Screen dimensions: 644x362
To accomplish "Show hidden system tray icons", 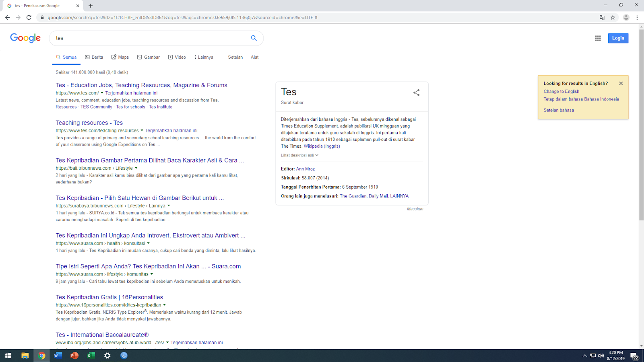I will coord(585,356).
